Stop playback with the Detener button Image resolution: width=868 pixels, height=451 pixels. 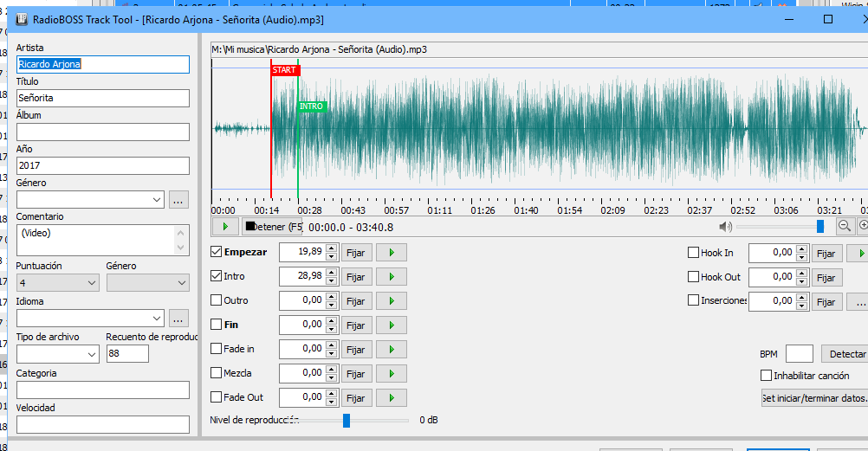coord(272,226)
